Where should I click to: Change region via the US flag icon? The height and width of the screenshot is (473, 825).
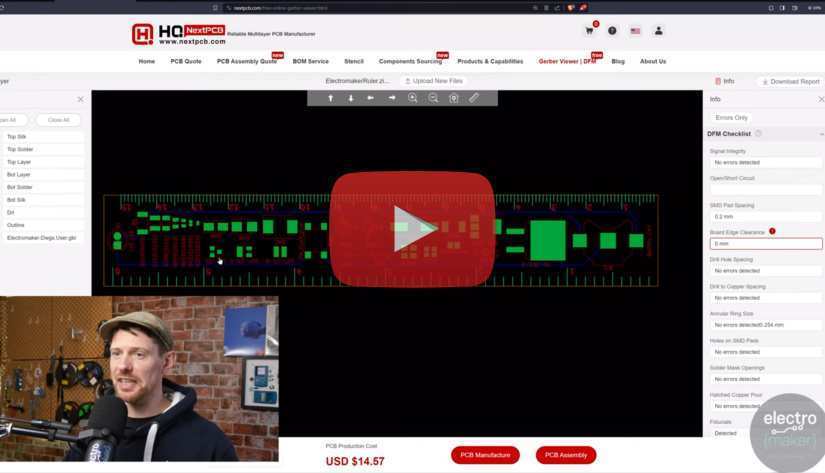pos(636,31)
